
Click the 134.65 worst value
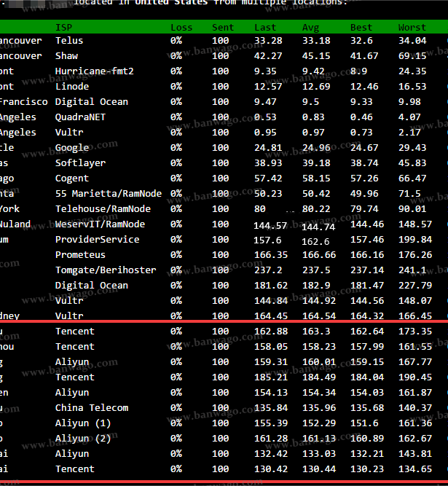[x=415, y=469]
